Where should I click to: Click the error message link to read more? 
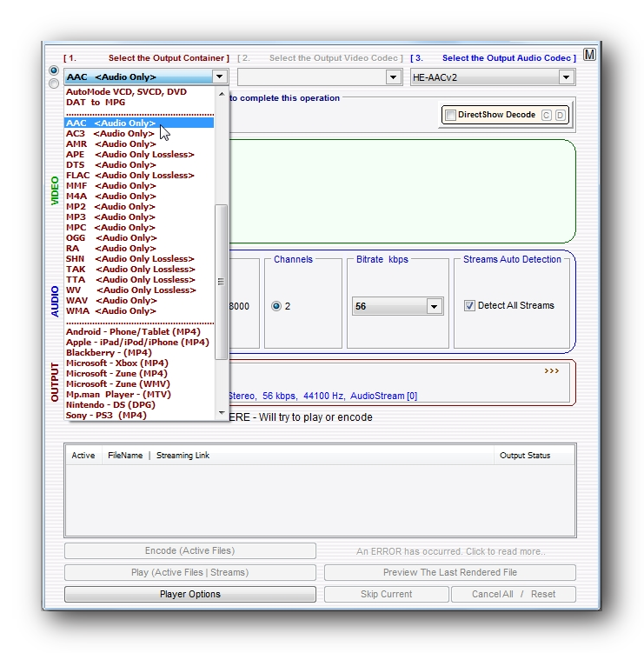click(450, 551)
